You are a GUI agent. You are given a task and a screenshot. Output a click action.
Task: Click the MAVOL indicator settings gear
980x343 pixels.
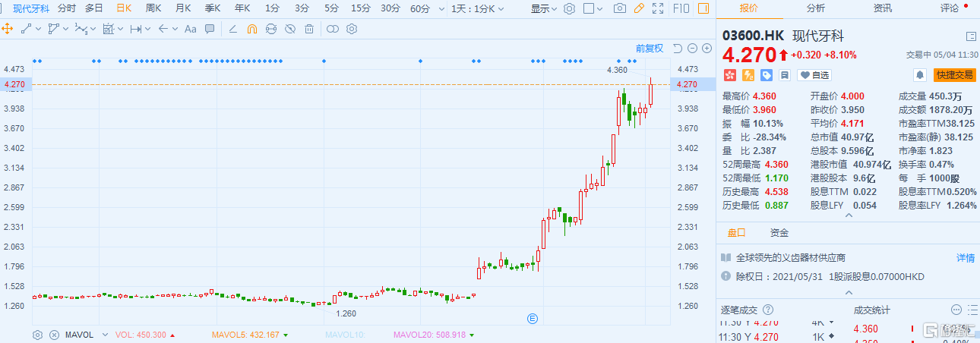(37, 335)
